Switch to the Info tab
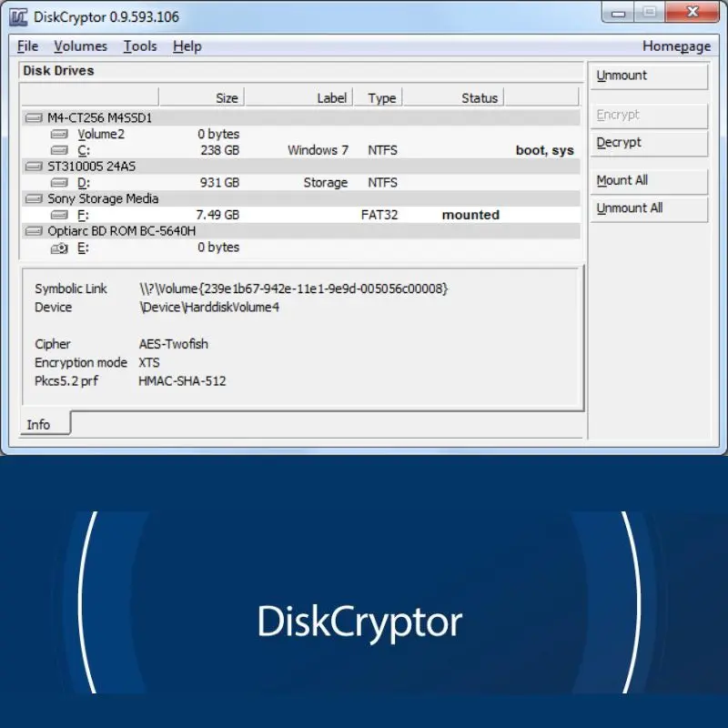Viewport: 728px width, 728px height. (38, 425)
